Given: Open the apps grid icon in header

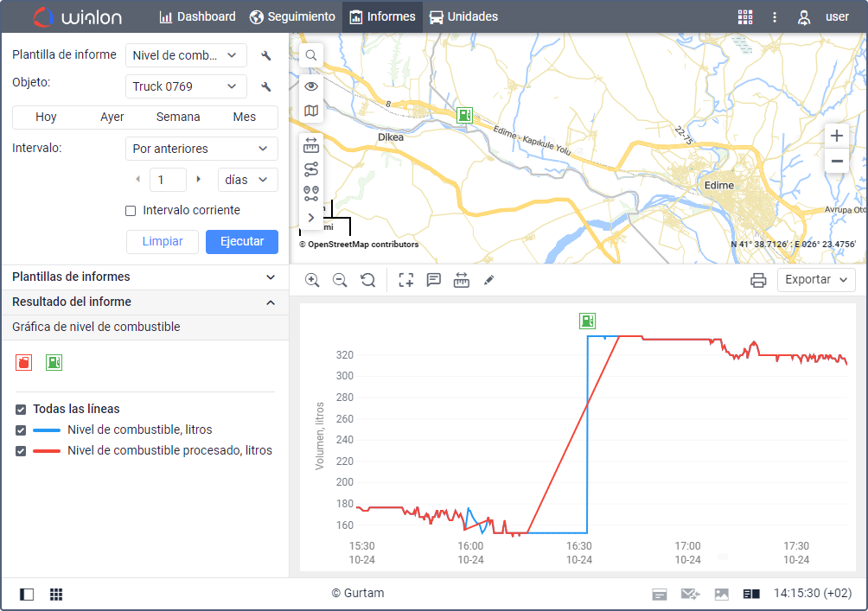Looking at the screenshot, I should point(744,17).
